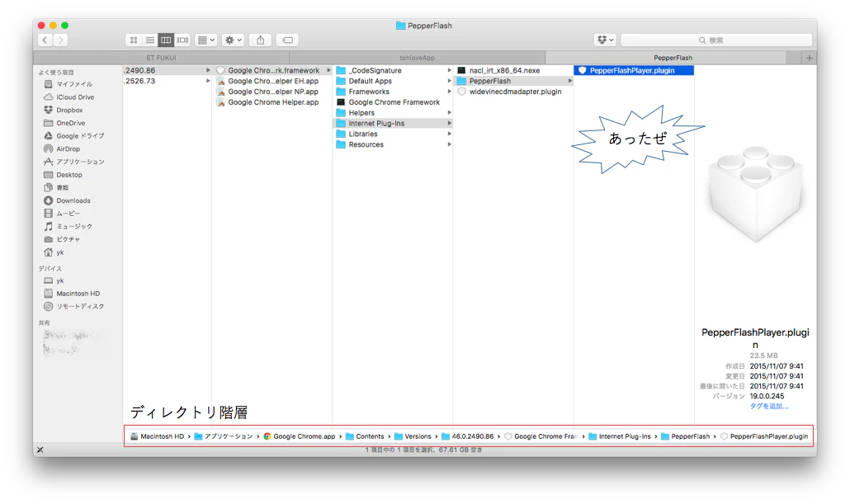Select the PepperFlash folder in column
Image resolution: width=850 pixels, height=504 pixels.
point(514,81)
